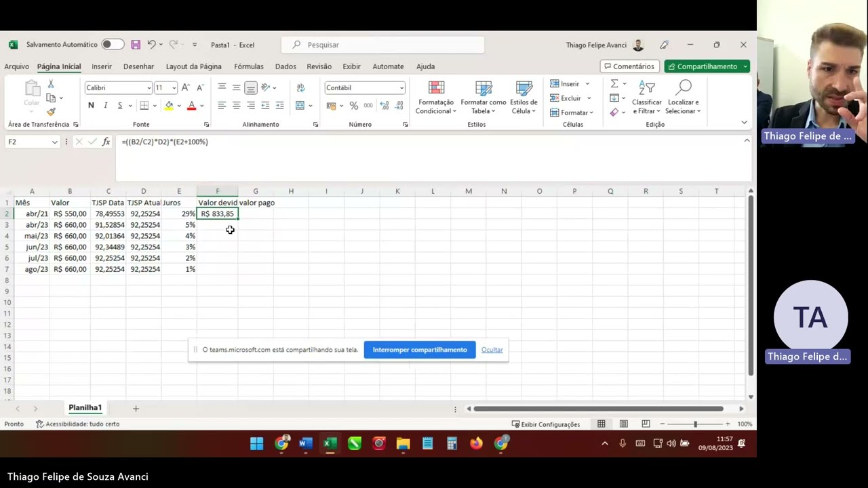Open Formatar como Tabela menu
Screen dimensions: 868x488
pyautogui.click(x=483, y=98)
